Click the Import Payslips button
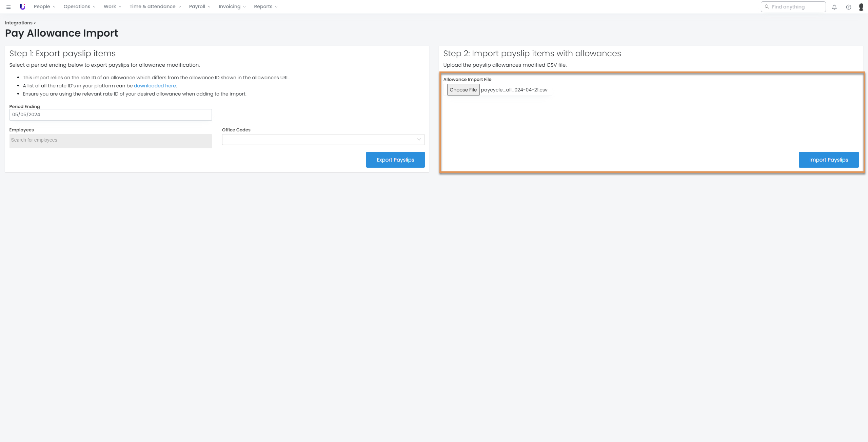The width and height of the screenshot is (868, 442). (828, 160)
